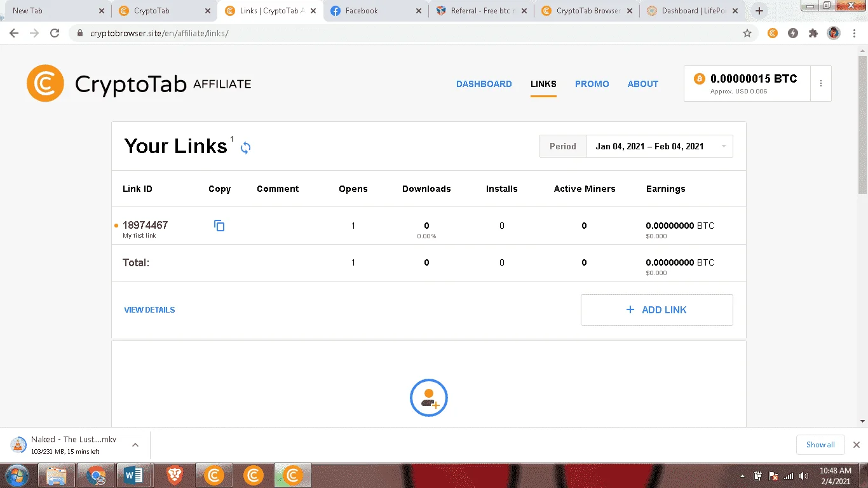
Task: Click the CryptoTab Affiliate logo
Action: (x=139, y=83)
